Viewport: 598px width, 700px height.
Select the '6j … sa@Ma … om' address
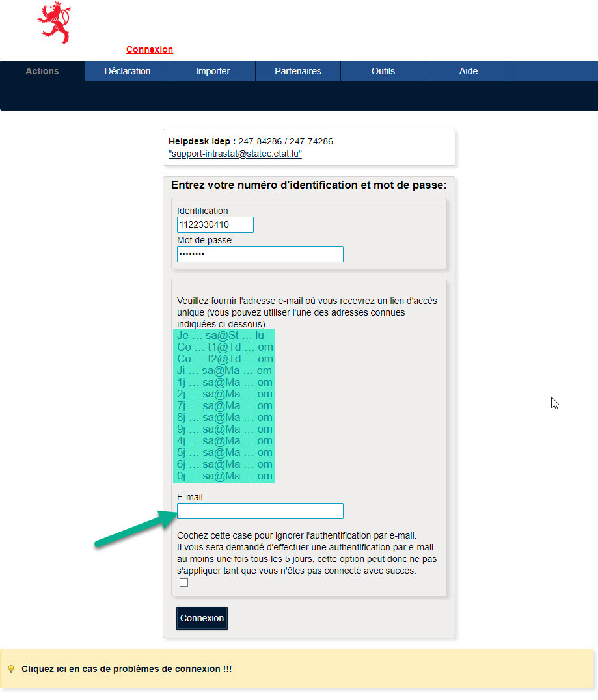(224, 464)
